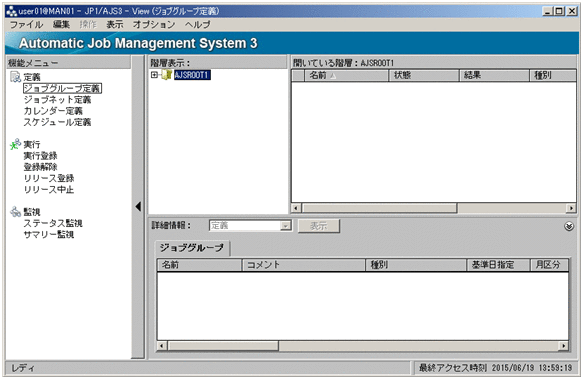Sort upper list by 種別 column
The height and width of the screenshot is (381, 585).
pos(553,75)
